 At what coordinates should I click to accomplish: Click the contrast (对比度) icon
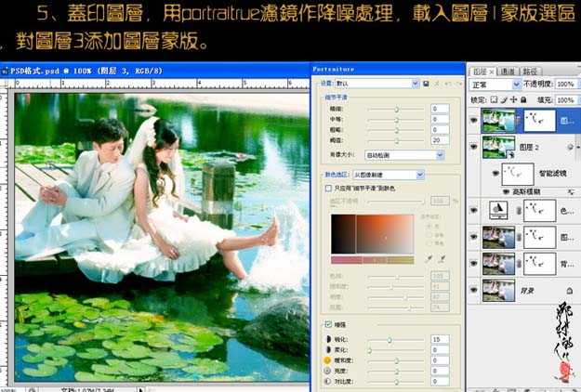click(327, 381)
